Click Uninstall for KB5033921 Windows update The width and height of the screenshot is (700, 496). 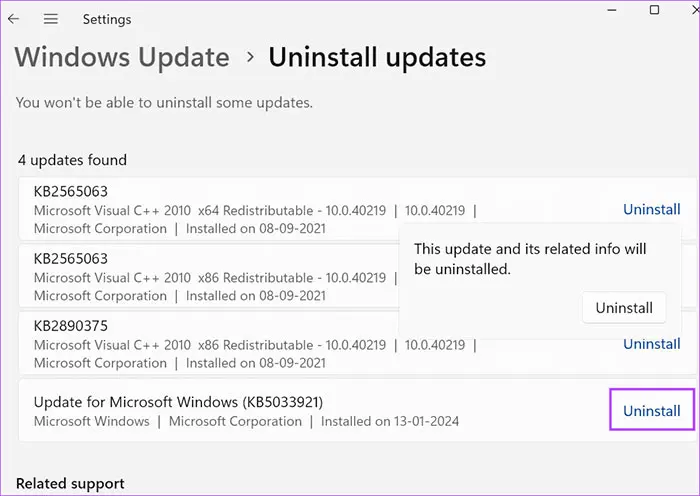(x=651, y=411)
